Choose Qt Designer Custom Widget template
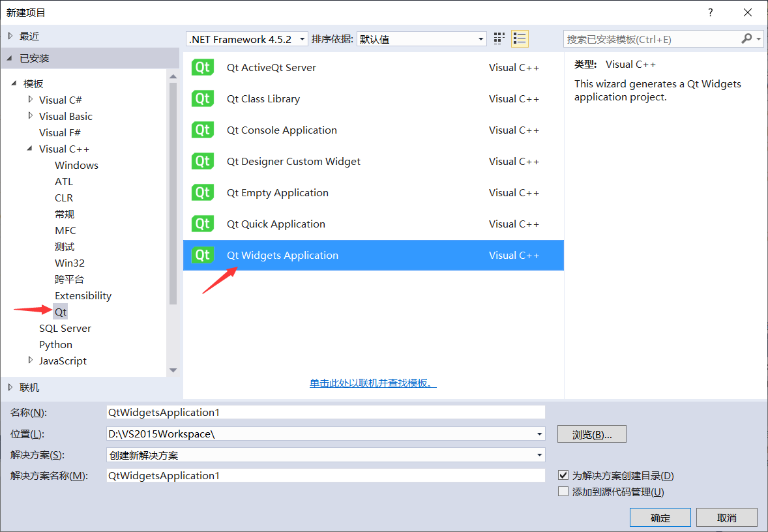The width and height of the screenshot is (768, 532). click(373, 162)
